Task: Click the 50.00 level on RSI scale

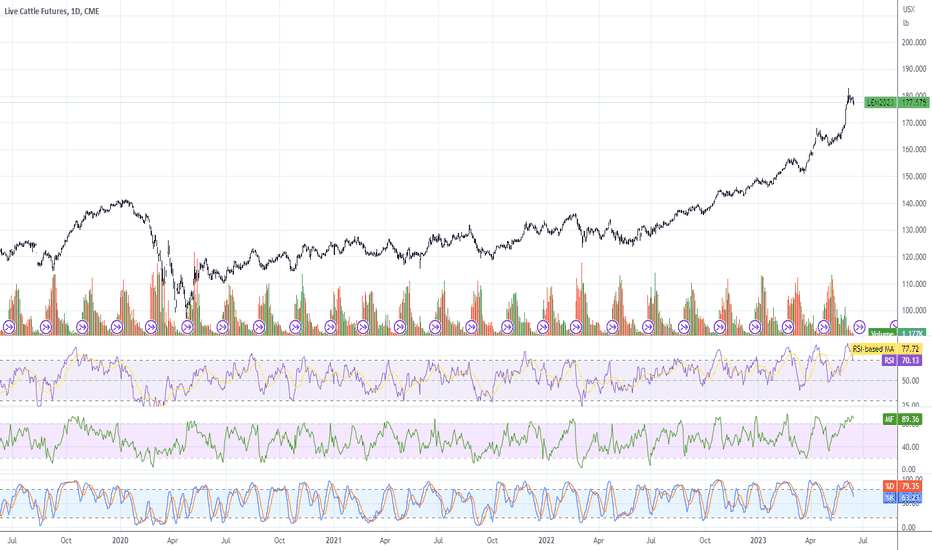Action: 911,381
